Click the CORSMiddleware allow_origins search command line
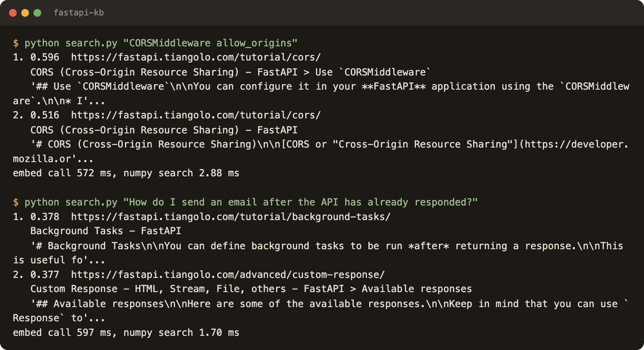The height and width of the screenshot is (350, 644). (155, 43)
